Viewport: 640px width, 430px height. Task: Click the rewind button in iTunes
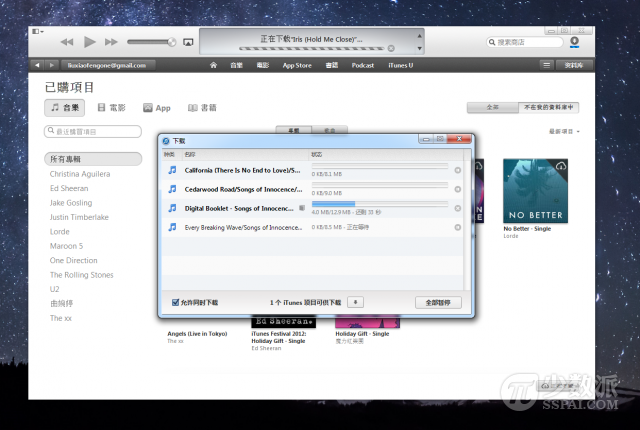pyautogui.click(x=67, y=42)
